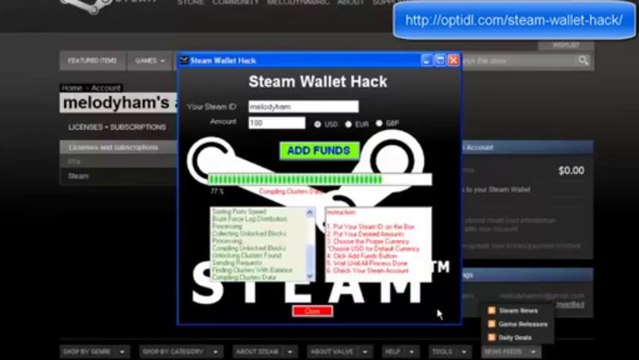Screen dimensions: 639x360
Task: Click the optidl.com URL banner
Action: (x=514, y=20)
